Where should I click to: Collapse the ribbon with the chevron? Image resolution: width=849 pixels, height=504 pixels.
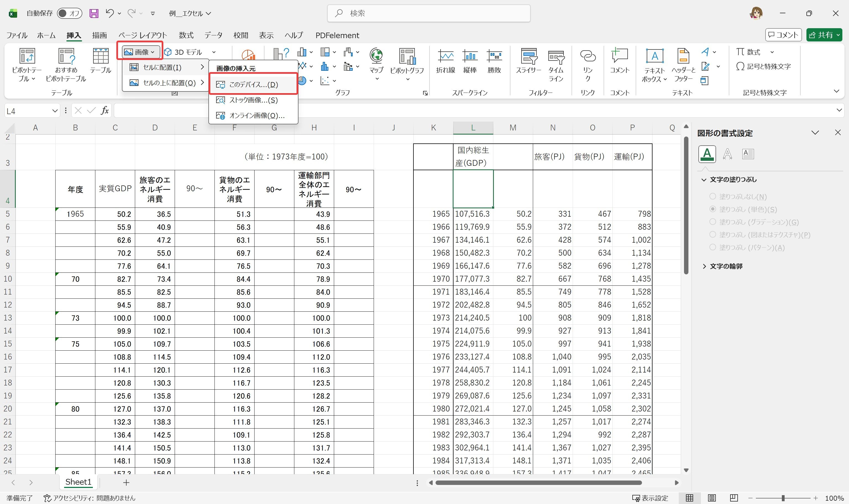coord(837,91)
